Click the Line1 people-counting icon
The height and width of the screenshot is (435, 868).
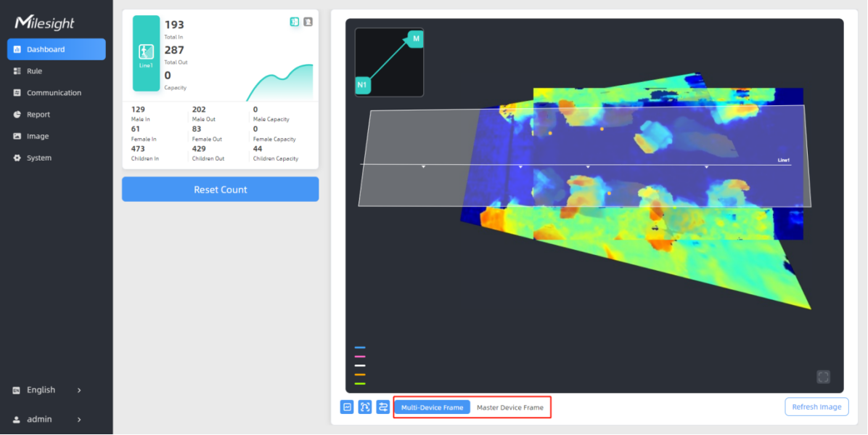pos(146,52)
